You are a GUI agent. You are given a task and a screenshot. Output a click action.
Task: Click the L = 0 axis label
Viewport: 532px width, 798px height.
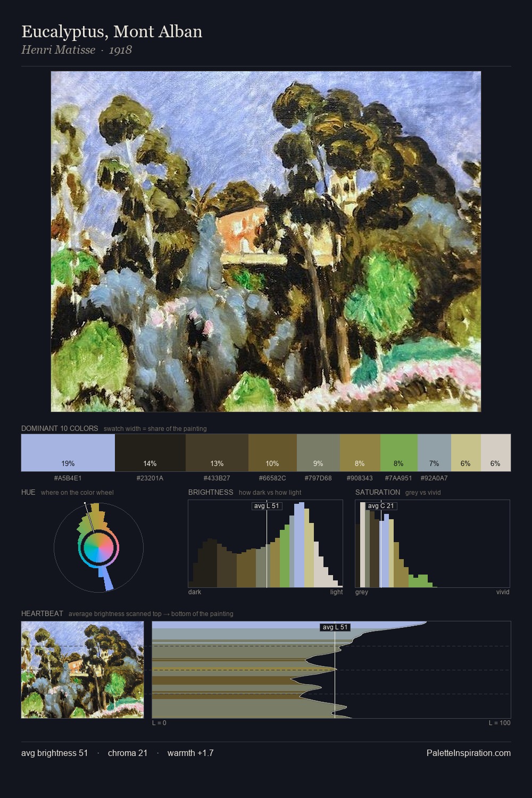[x=159, y=723]
